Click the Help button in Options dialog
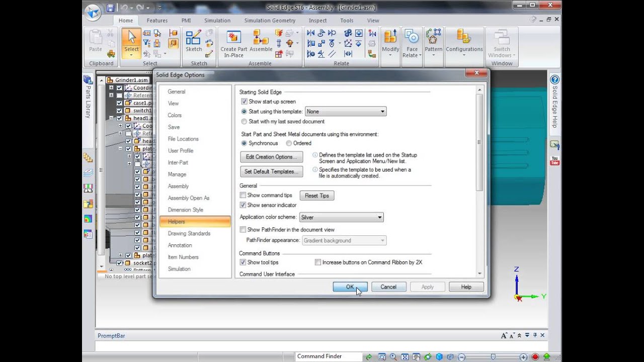Viewport: 644px width, 362px height. [466, 287]
